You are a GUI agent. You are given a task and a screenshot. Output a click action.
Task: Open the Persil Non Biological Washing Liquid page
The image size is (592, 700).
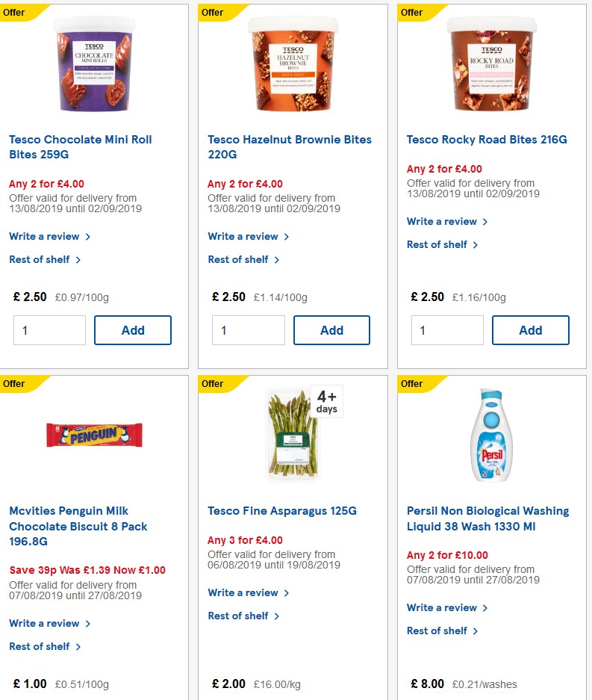click(x=487, y=518)
